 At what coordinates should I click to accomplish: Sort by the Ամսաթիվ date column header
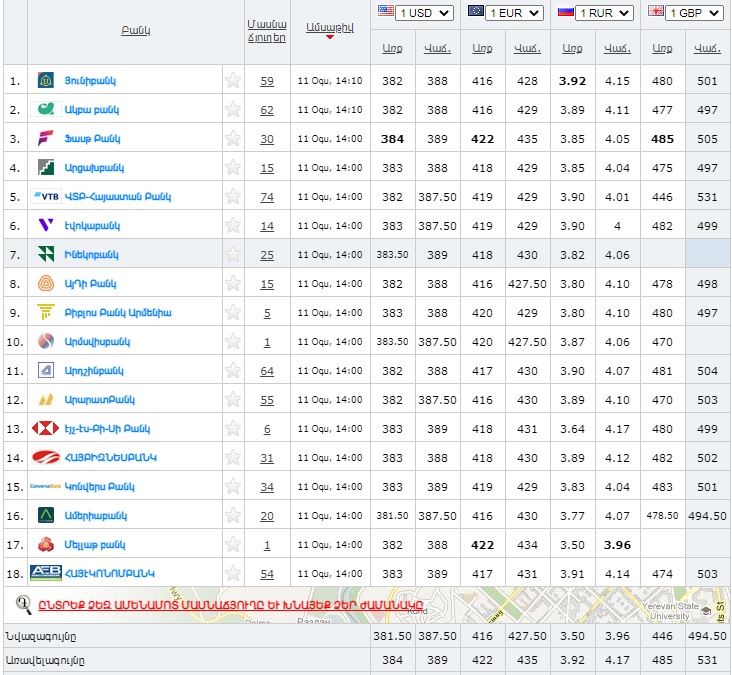click(330, 26)
